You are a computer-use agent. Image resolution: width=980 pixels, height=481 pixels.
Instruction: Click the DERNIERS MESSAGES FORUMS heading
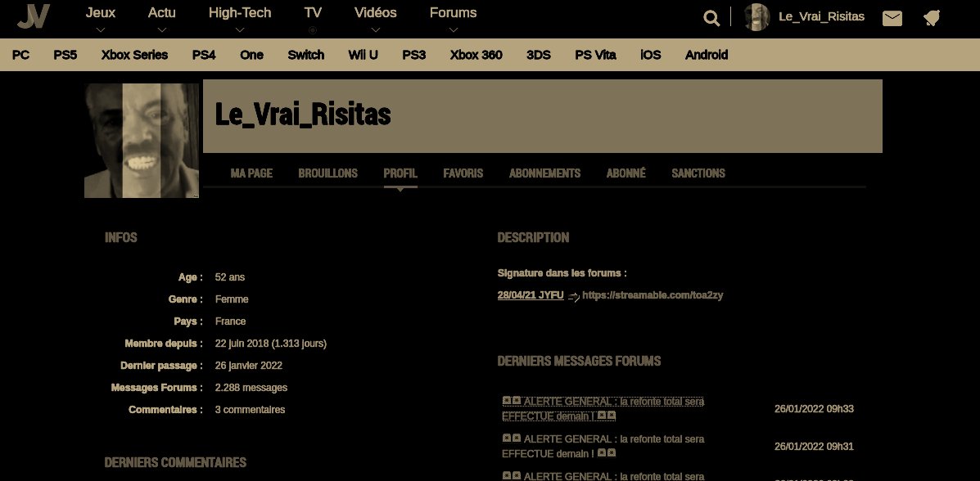(x=579, y=361)
